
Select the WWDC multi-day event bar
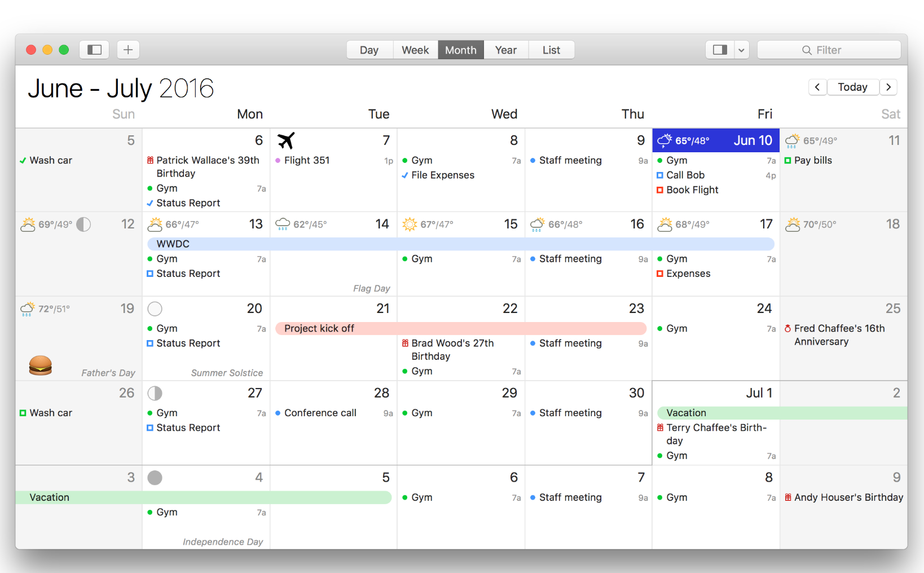[x=461, y=244]
